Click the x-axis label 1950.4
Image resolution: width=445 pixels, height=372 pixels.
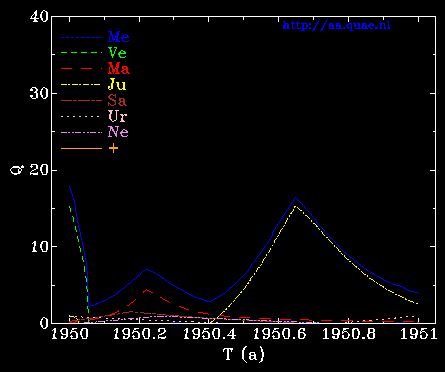point(209,334)
